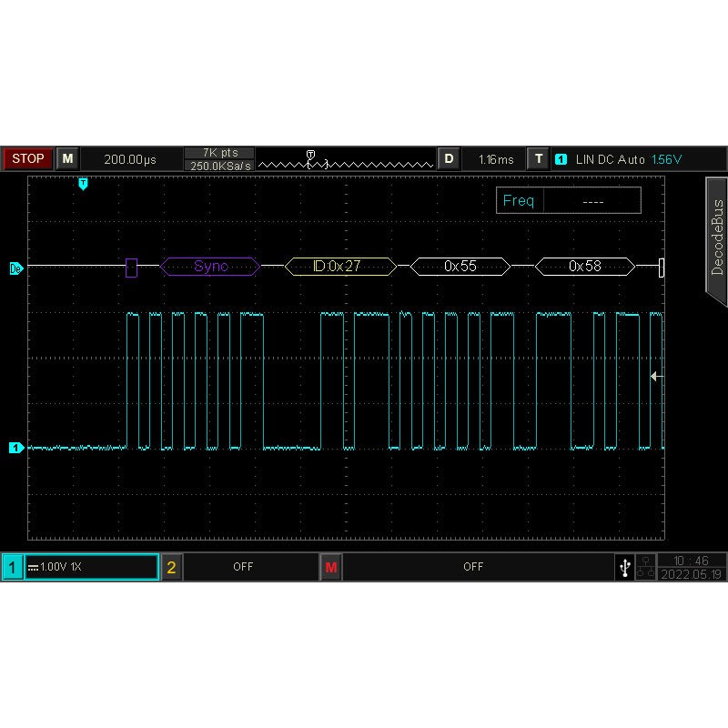Screen dimensions: 728x728
Task: Click the network LAN status icon
Action: (x=645, y=567)
